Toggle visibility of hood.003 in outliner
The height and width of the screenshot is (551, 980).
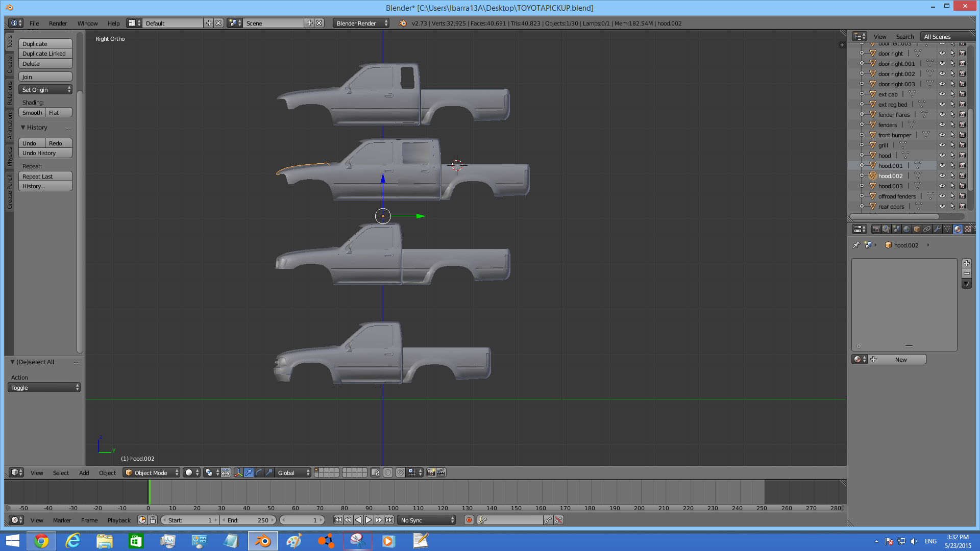[x=942, y=186]
